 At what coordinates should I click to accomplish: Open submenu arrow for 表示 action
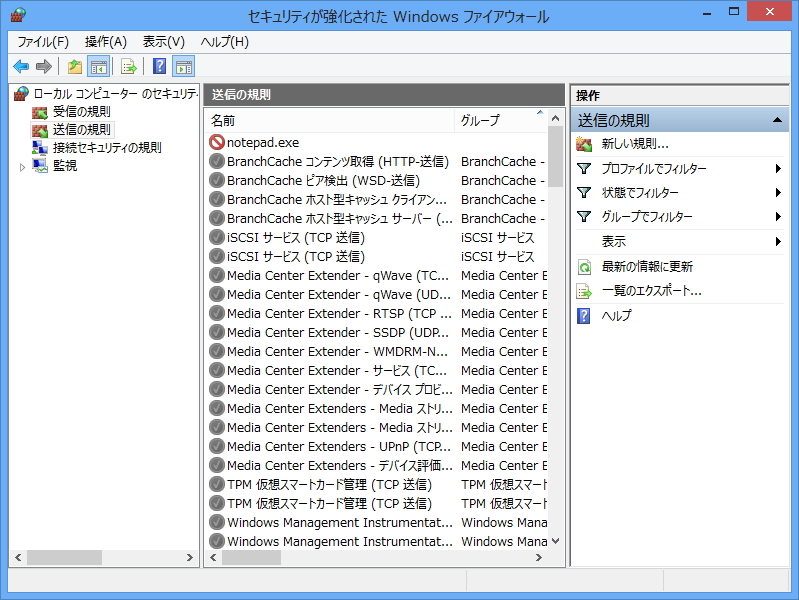tap(778, 241)
